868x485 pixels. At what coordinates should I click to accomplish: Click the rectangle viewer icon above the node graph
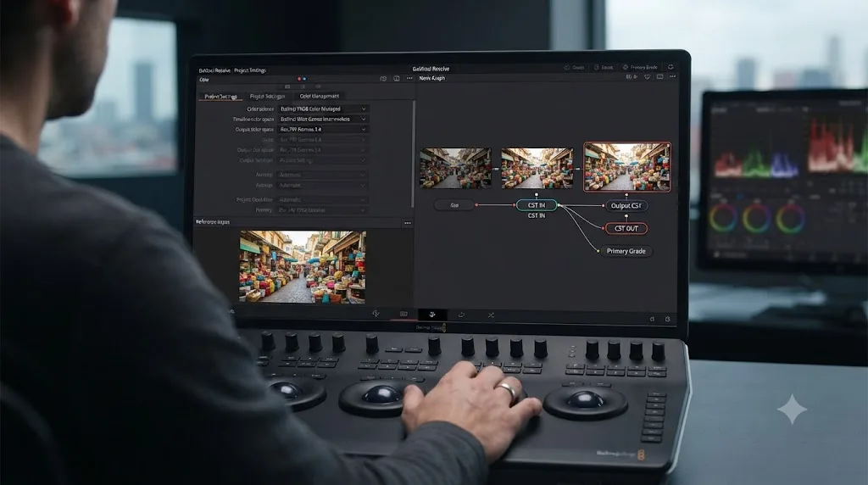coord(659,77)
